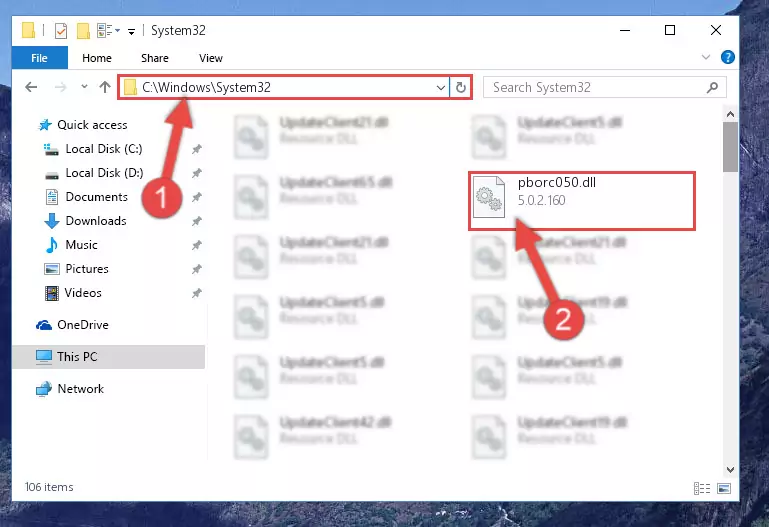Click the scrollbar down arrow
Screen dimensions: 769x527
click(x=730, y=470)
